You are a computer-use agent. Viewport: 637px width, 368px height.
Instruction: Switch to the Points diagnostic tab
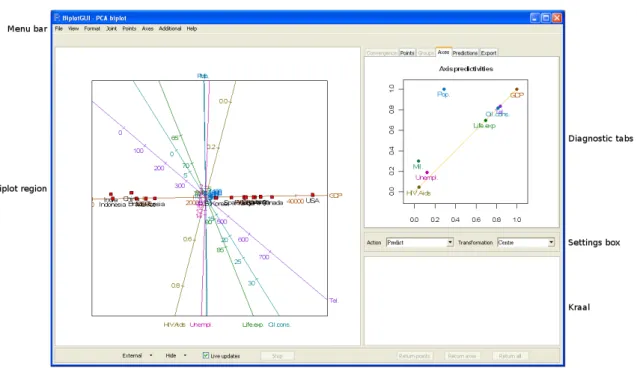click(407, 53)
